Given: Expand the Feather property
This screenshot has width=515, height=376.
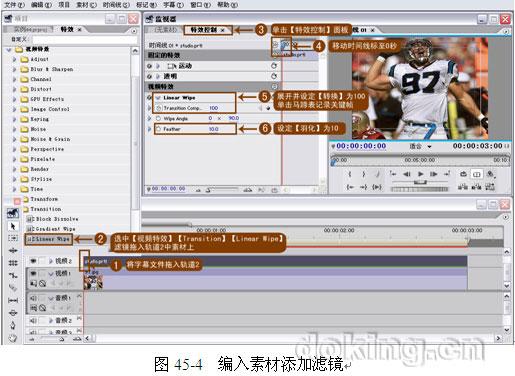Looking at the screenshot, I should pos(149,129).
